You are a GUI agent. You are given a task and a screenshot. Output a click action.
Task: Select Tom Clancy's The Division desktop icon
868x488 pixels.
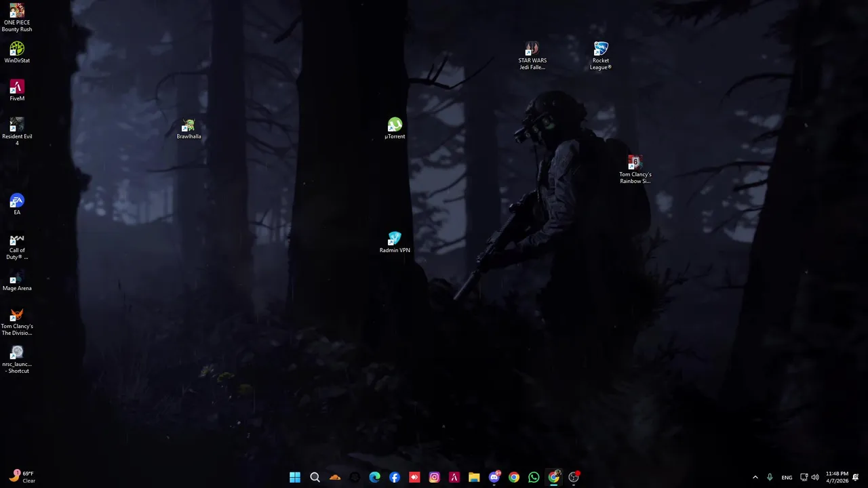17,322
